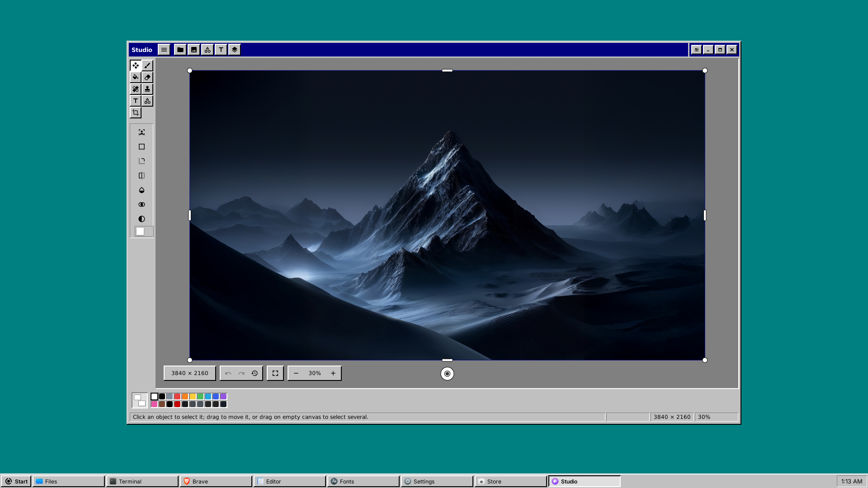This screenshot has width=868, height=488.
Task: Click the text icon in the title bar
Action: click(x=221, y=50)
